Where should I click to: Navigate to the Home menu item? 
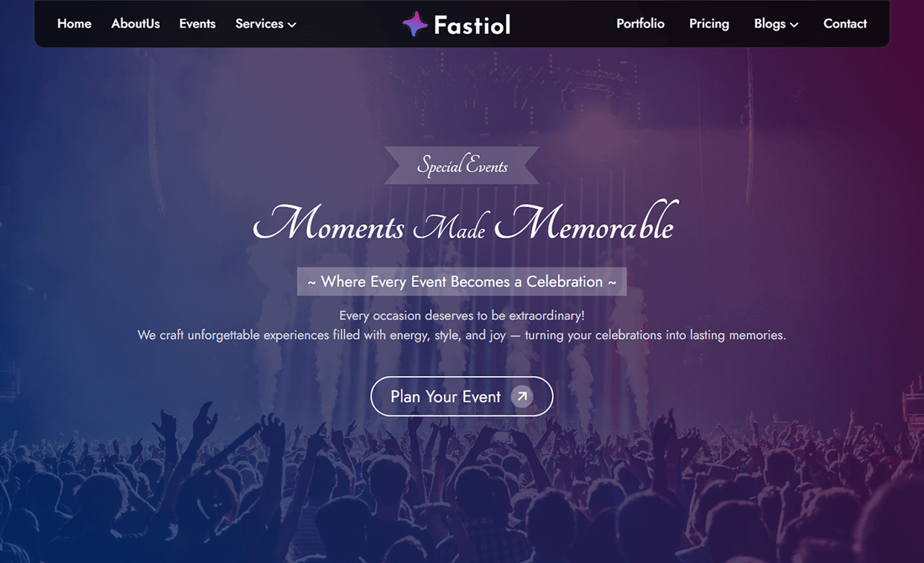coord(74,23)
